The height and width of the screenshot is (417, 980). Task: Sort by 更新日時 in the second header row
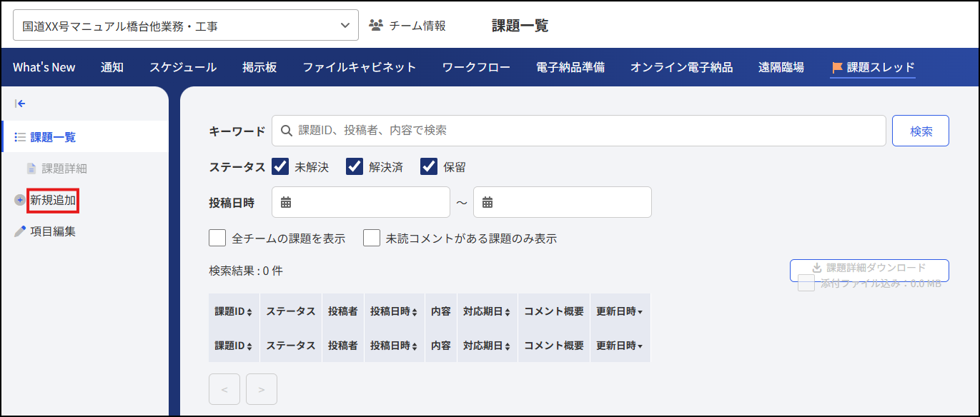(620, 346)
